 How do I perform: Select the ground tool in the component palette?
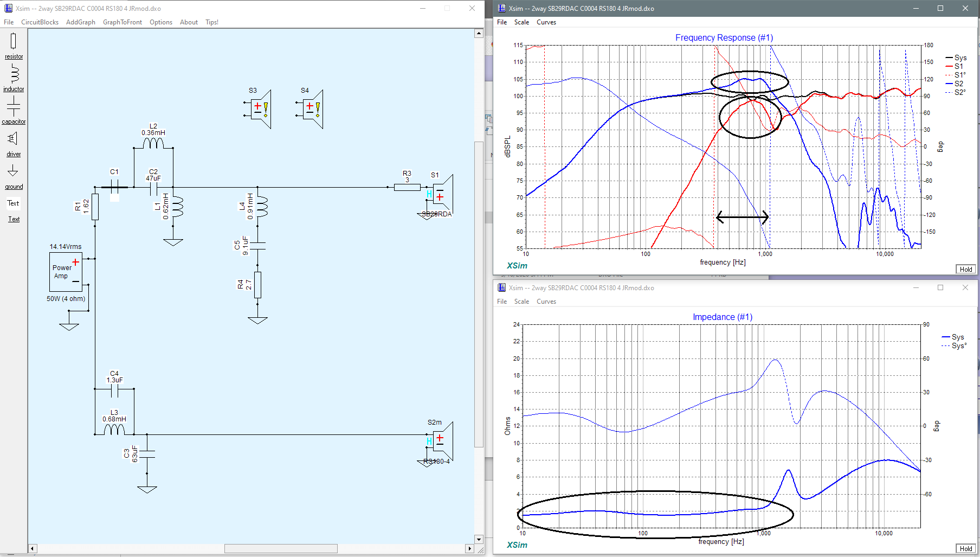[14, 177]
